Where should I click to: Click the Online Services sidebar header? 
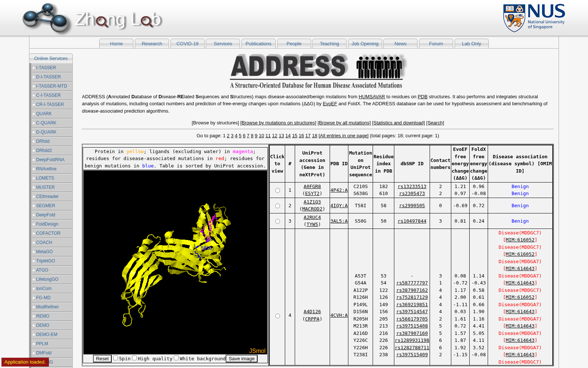coord(51,59)
